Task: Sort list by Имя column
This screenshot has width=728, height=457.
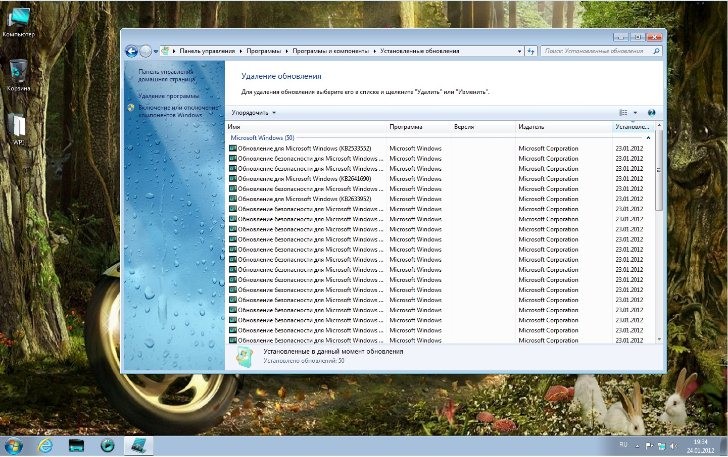Action: pos(306,127)
